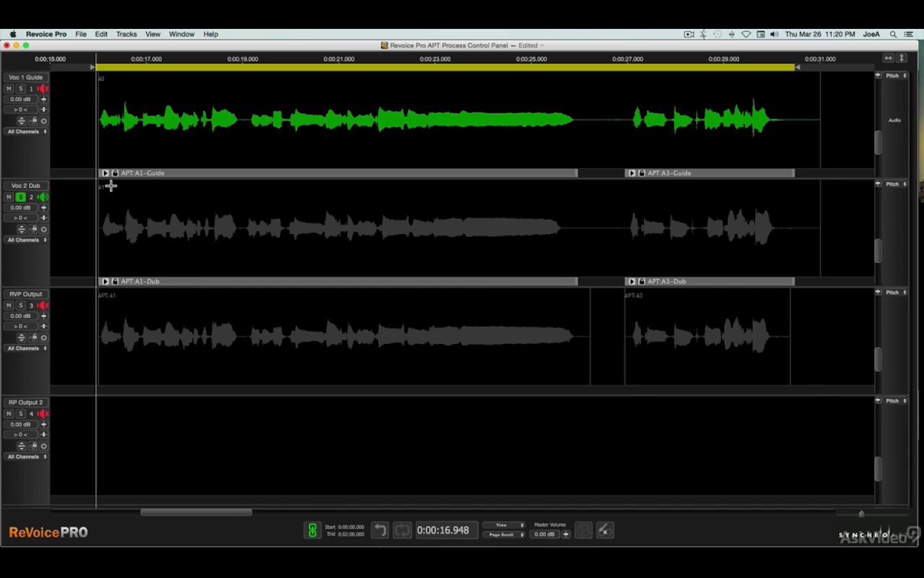Click the Voc 2 Dub track name button

pos(26,186)
